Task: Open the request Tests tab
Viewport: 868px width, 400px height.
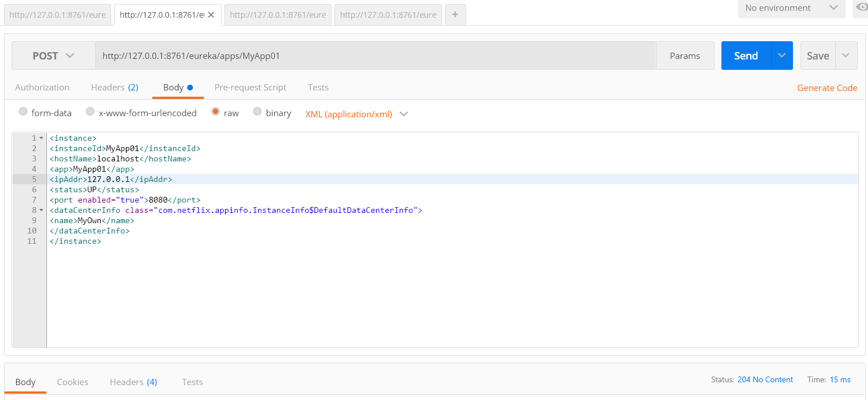Action: click(x=318, y=88)
